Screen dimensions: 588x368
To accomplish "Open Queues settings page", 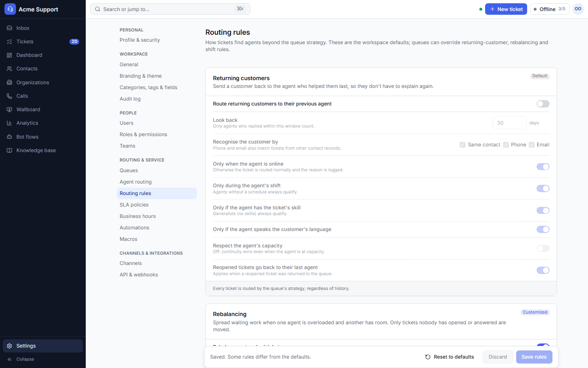I will 157,171.
